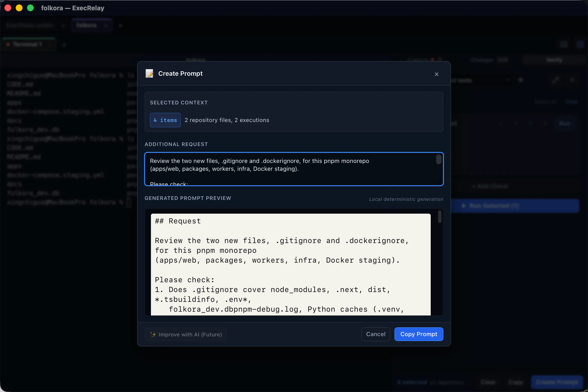Close the Create Prompt dialog with X
The image size is (588, 392).
click(x=437, y=74)
